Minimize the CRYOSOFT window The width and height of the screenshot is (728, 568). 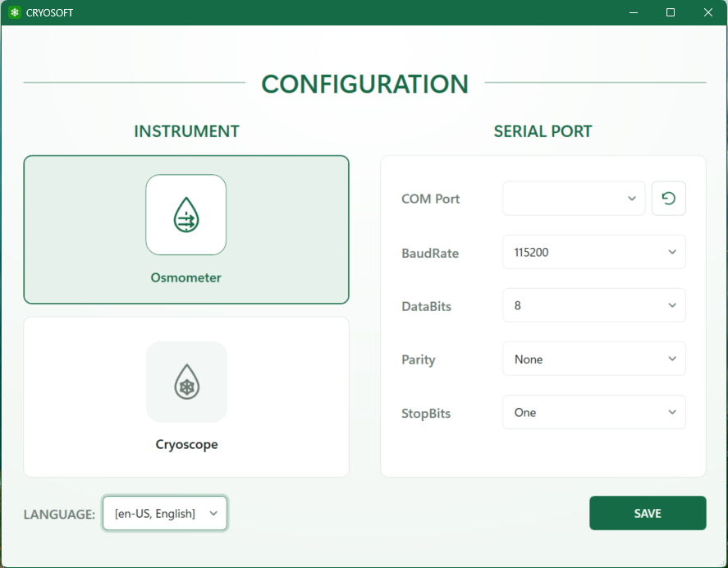(634, 12)
